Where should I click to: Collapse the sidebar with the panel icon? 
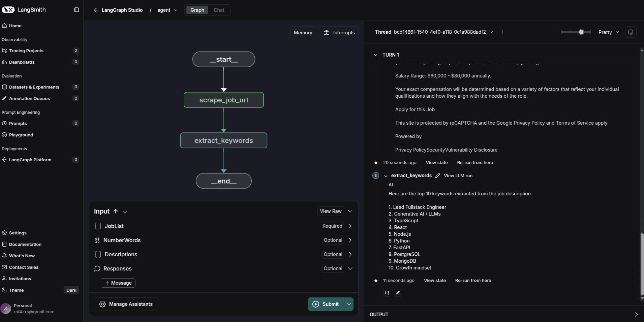[x=76, y=10]
